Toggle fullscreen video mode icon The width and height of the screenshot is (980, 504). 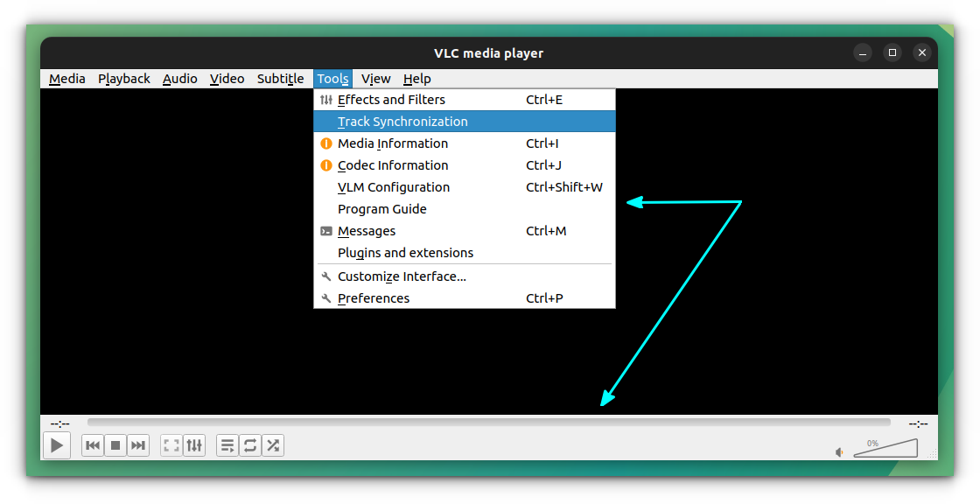[171, 445]
